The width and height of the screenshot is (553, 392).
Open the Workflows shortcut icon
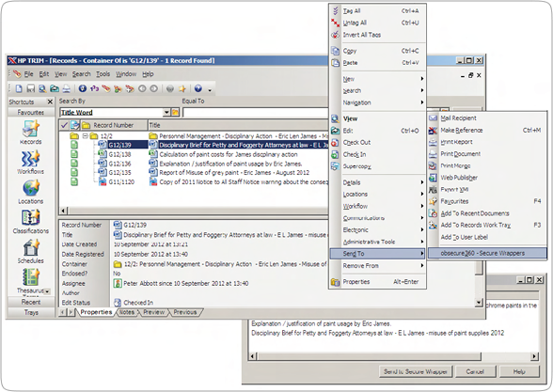tap(31, 159)
